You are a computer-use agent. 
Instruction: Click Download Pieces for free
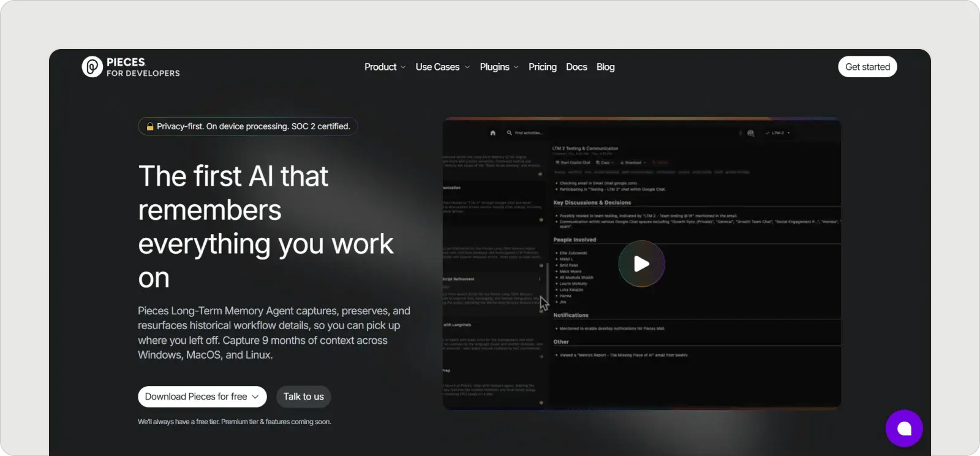202,397
